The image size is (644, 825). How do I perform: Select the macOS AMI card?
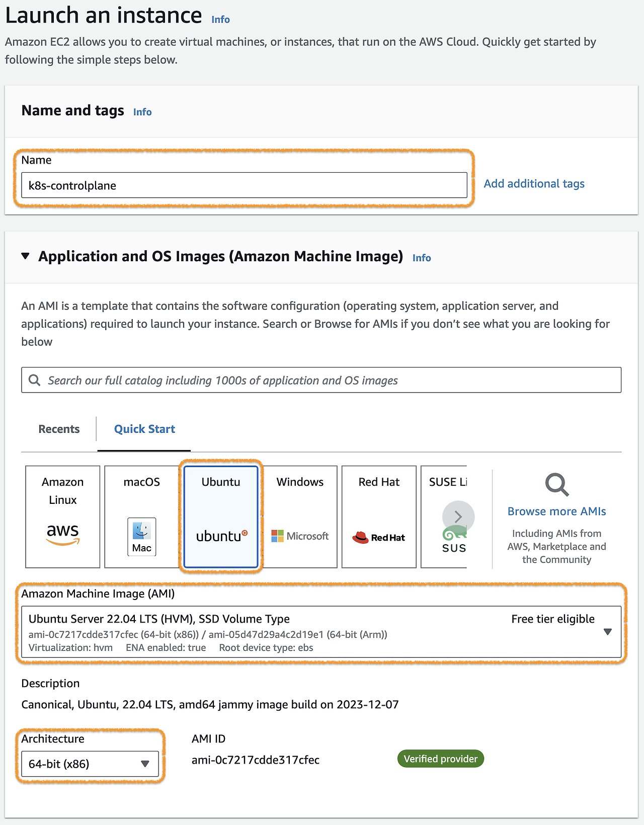point(142,517)
